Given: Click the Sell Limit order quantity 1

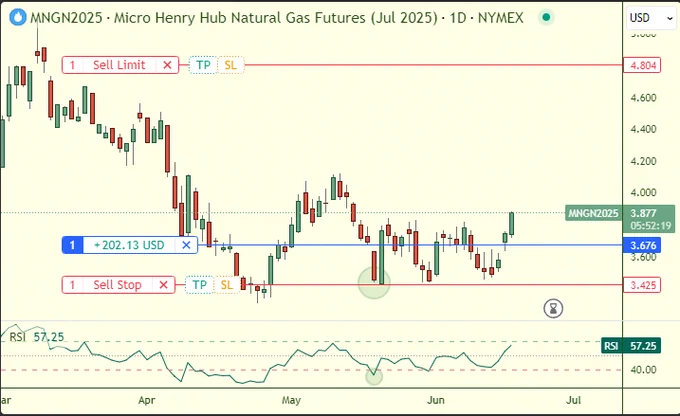Looking at the screenshot, I should pyautogui.click(x=72, y=65).
